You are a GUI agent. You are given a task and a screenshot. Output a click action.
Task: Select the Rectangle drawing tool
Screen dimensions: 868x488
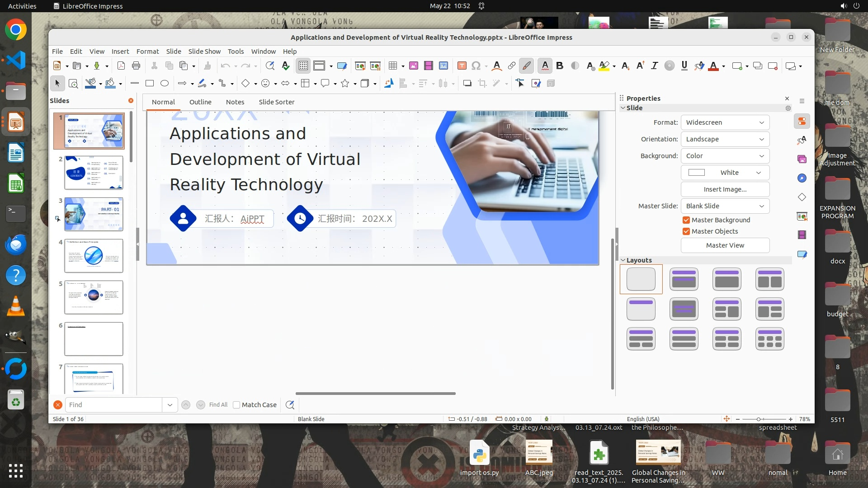(150, 83)
